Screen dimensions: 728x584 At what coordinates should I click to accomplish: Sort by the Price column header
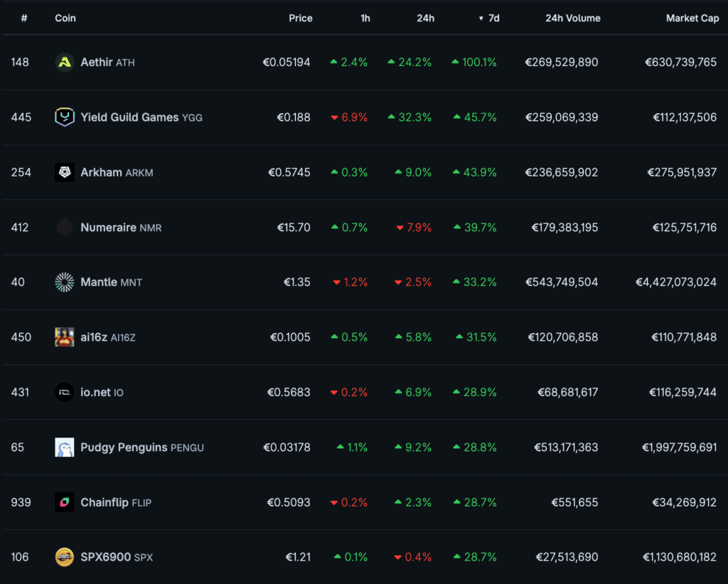point(301,18)
